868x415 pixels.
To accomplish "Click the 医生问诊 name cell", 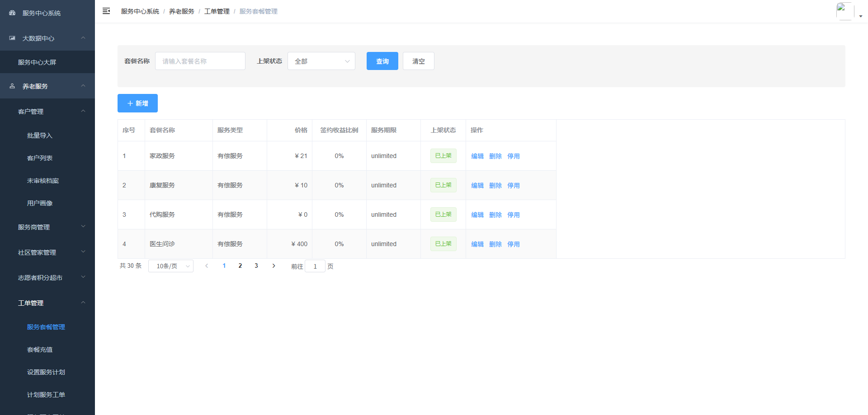I will pos(179,244).
